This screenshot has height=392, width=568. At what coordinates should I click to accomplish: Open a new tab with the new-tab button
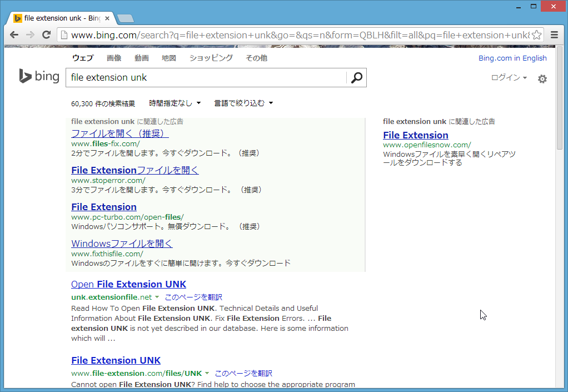[126, 18]
